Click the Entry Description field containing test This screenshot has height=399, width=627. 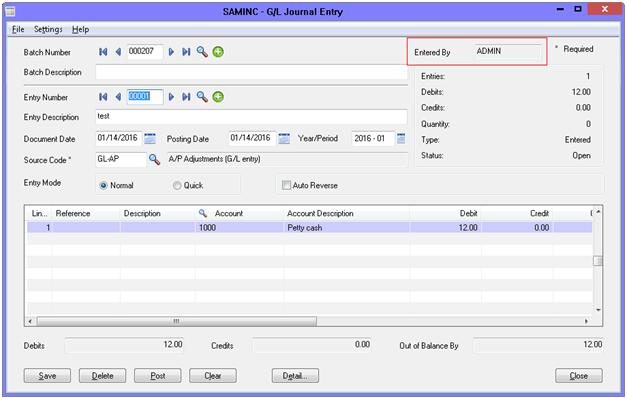click(x=251, y=117)
